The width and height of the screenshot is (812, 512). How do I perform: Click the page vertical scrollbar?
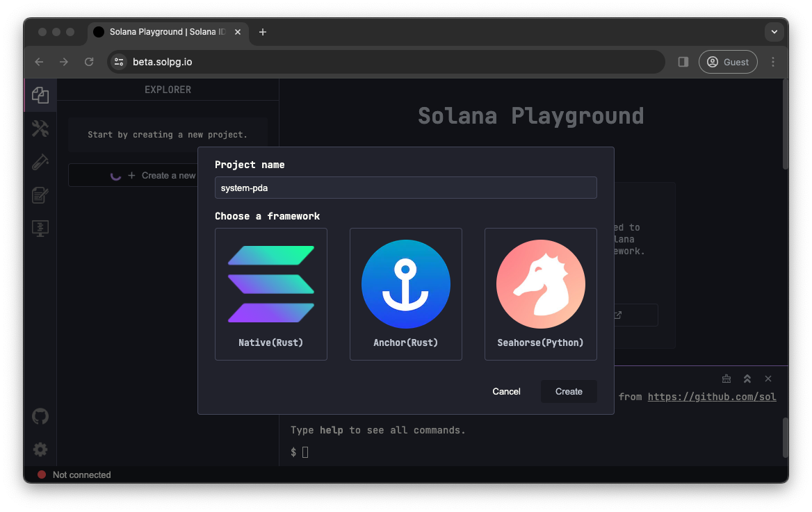coord(785,124)
